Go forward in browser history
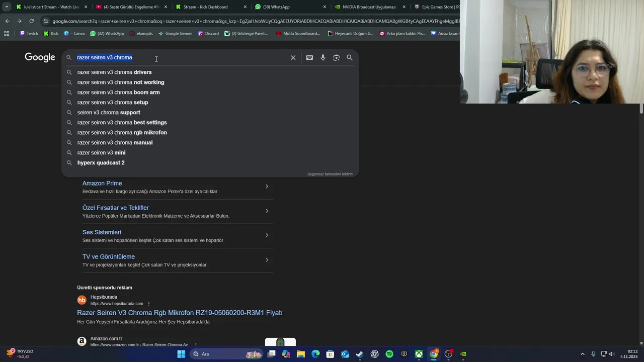Screen dimensions: 644x362 19,21
